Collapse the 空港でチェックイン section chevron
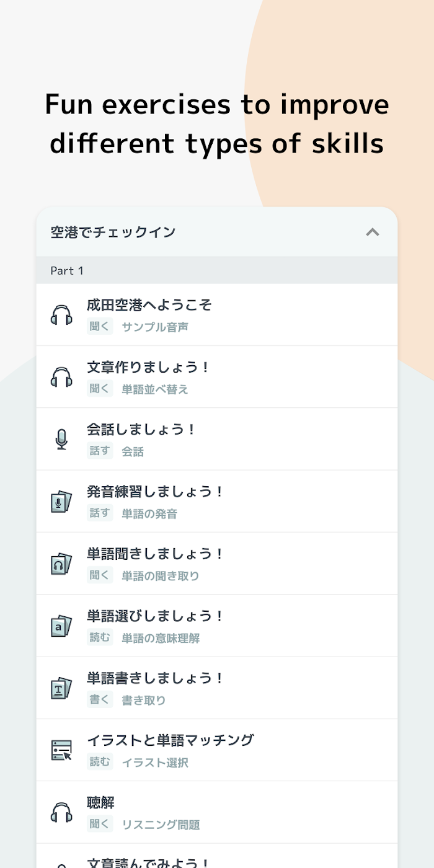 click(372, 232)
